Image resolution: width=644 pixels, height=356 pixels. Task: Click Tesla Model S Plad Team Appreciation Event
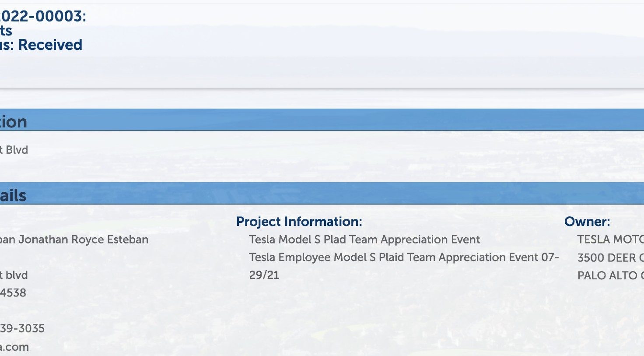point(364,240)
